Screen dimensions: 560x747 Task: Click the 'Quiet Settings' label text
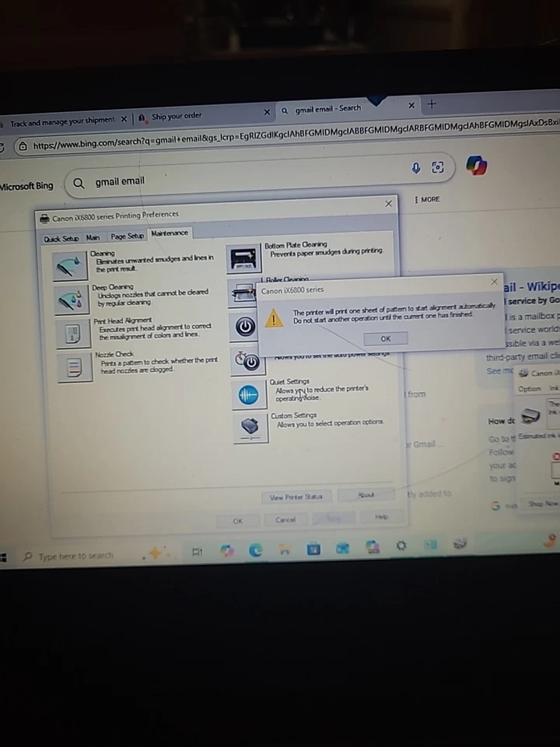point(289,381)
